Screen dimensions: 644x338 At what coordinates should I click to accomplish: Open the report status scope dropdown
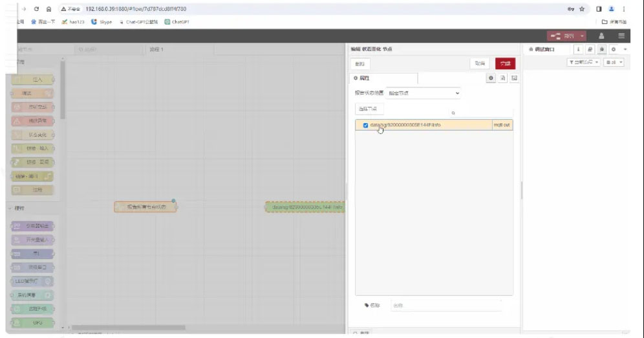pyautogui.click(x=424, y=93)
